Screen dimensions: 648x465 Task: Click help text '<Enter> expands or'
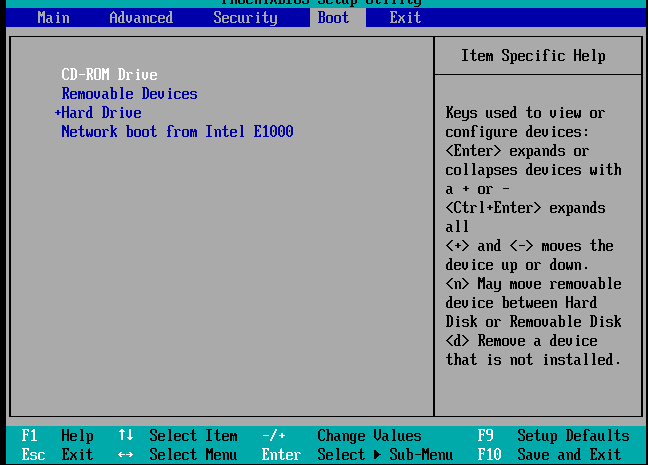coord(517,151)
